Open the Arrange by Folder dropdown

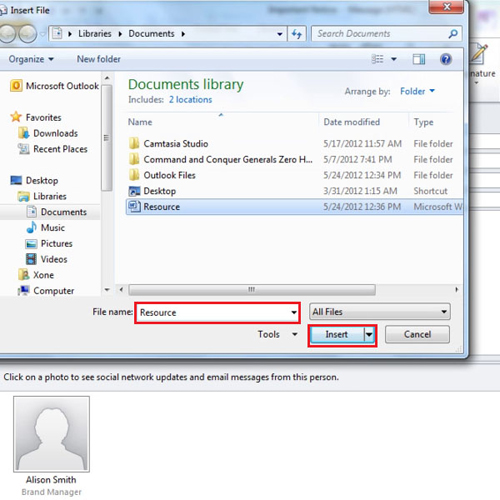click(417, 91)
